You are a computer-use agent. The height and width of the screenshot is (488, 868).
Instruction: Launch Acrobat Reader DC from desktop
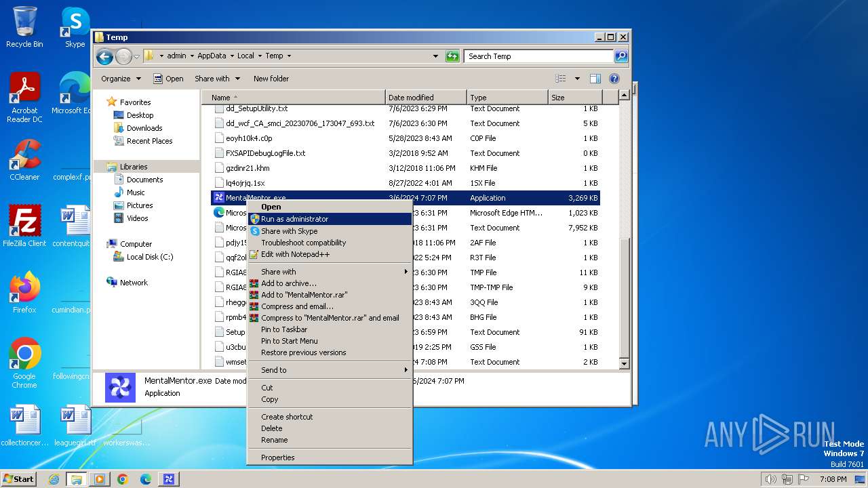[x=24, y=98]
